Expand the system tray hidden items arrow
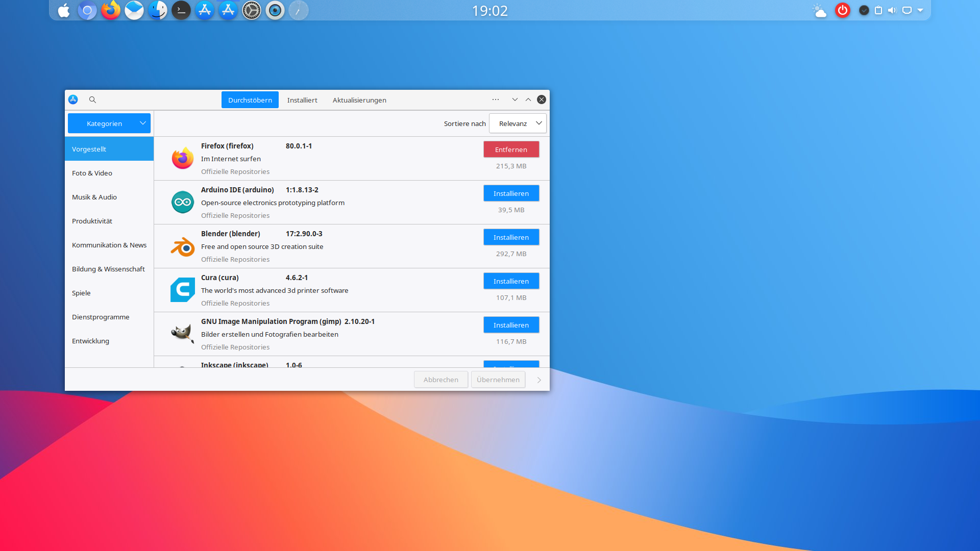This screenshot has height=551, width=980. click(920, 10)
